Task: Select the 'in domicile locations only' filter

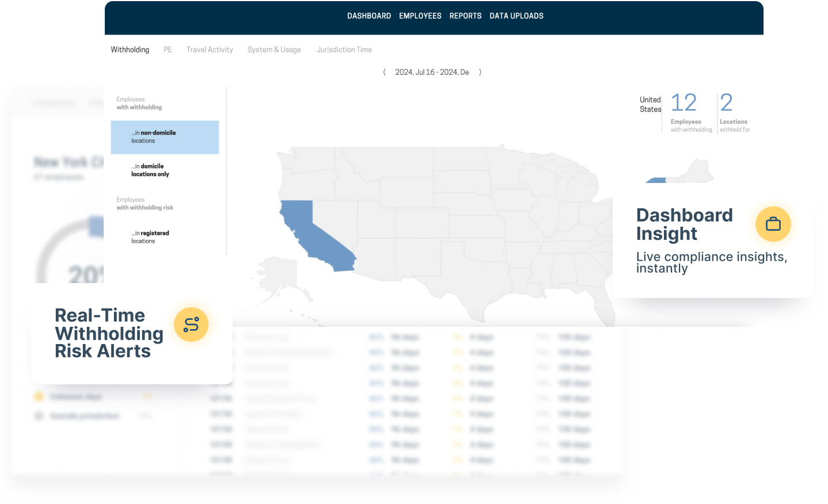Action: [165, 170]
